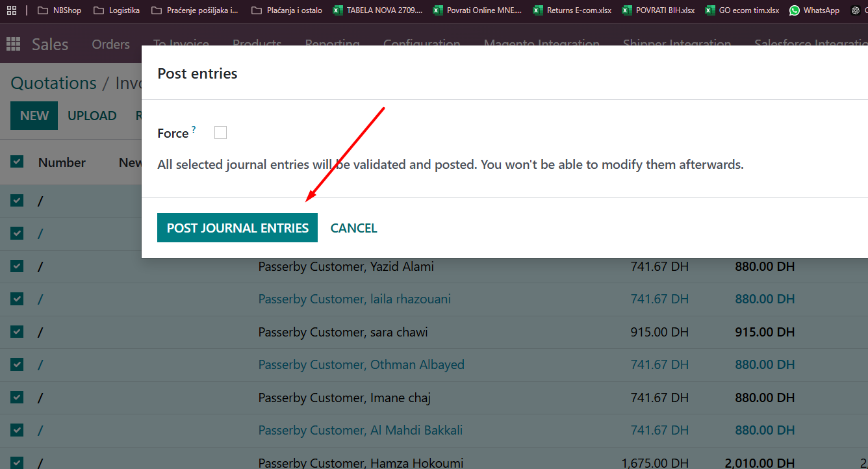Uncheck the Othman Albayed row checkbox
This screenshot has height=469, width=868.
click(x=17, y=364)
